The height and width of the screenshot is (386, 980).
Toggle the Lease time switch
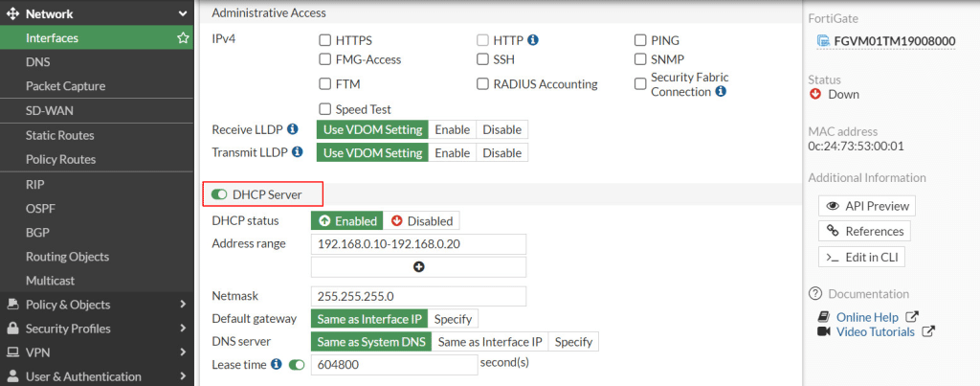pyautogui.click(x=297, y=365)
